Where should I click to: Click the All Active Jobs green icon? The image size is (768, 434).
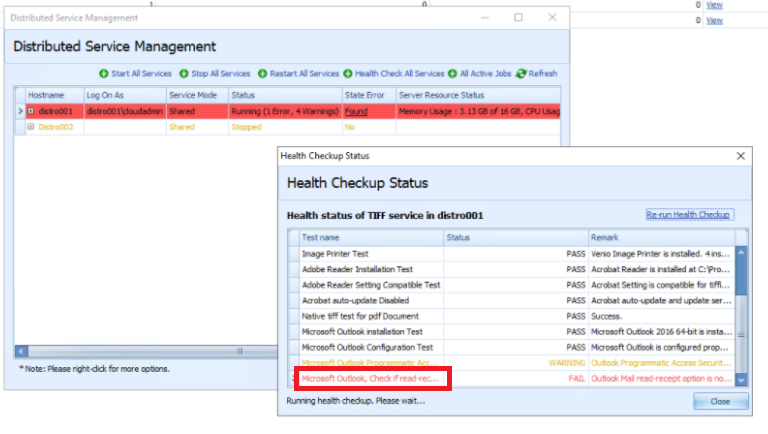pyautogui.click(x=453, y=73)
